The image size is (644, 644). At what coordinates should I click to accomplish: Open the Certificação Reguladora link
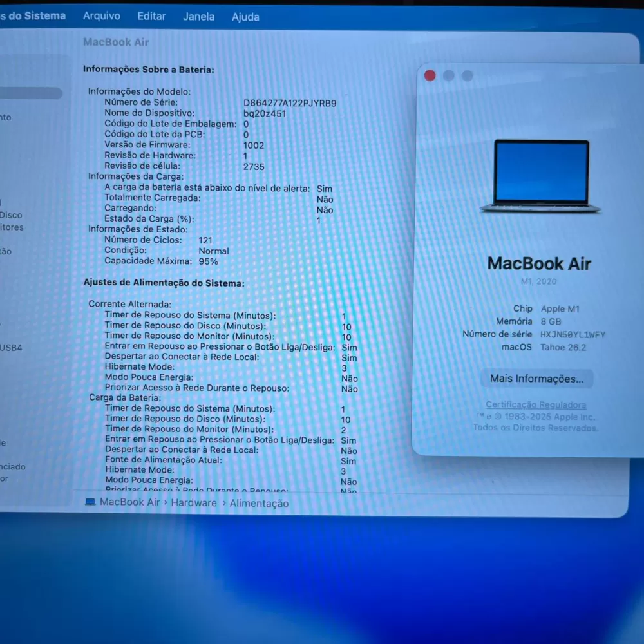pos(536,405)
